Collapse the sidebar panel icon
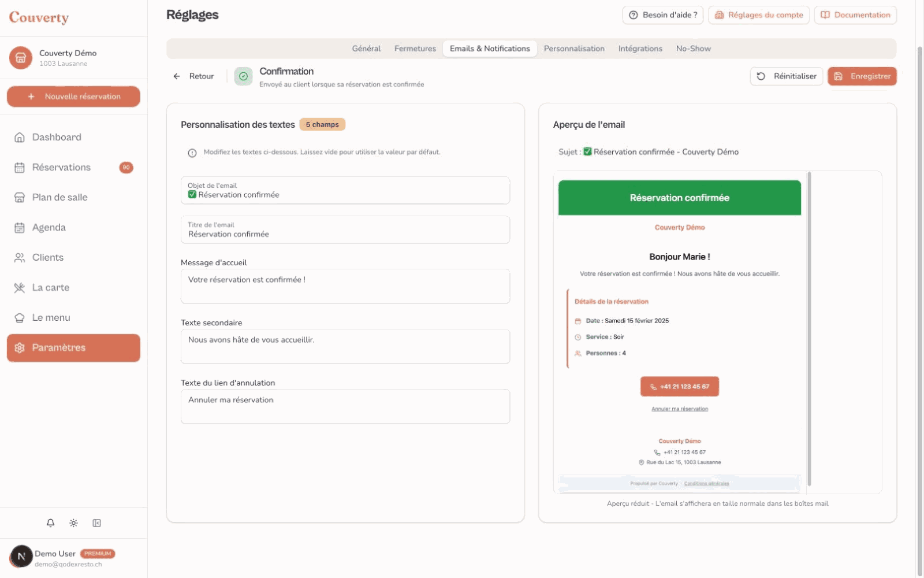This screenshot has height=578, width=924. [96, 523]
